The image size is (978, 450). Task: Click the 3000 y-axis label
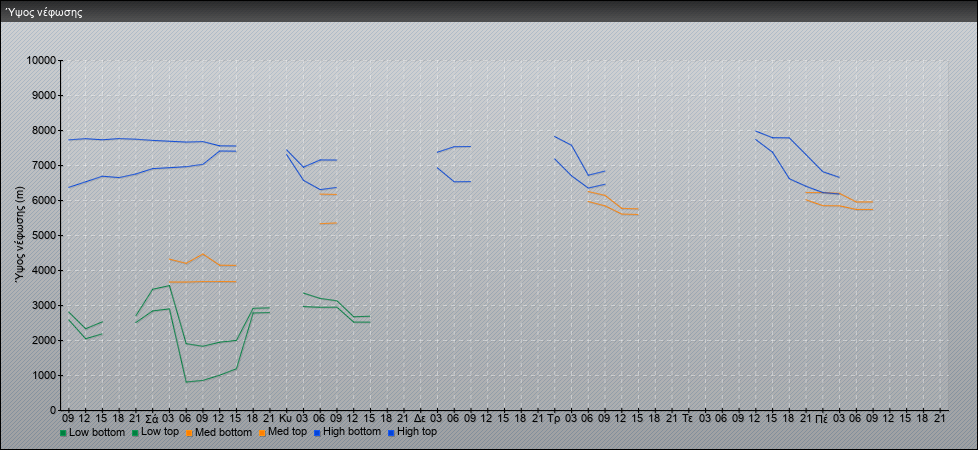pyautogui.click(x=44, y=305)
